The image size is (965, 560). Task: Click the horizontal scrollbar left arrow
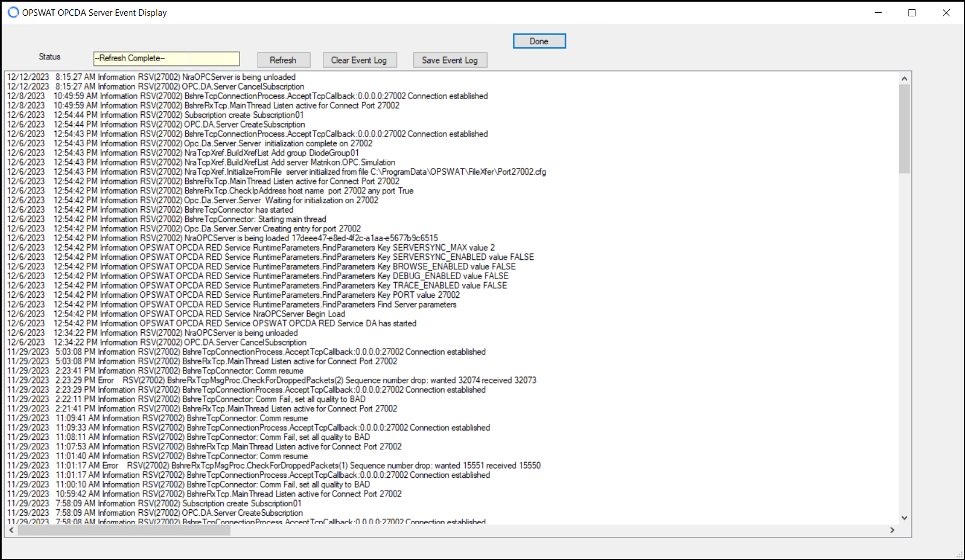[x=12, y=530]
